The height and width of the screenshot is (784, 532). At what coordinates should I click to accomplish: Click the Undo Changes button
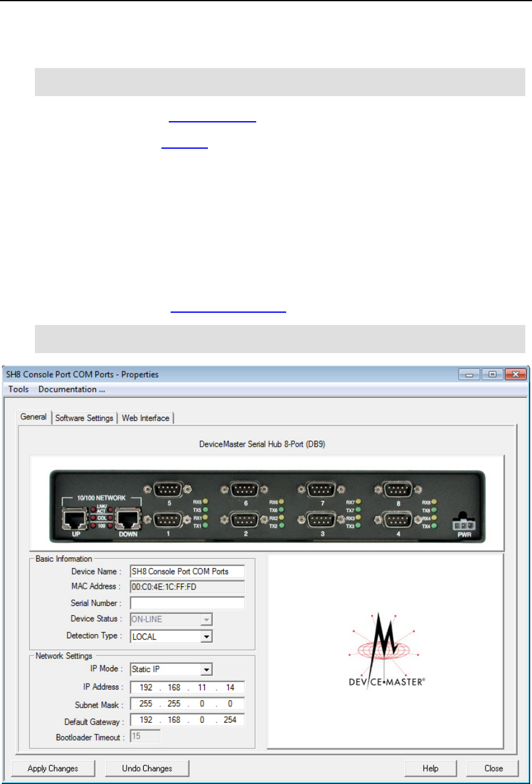point(147,768)
